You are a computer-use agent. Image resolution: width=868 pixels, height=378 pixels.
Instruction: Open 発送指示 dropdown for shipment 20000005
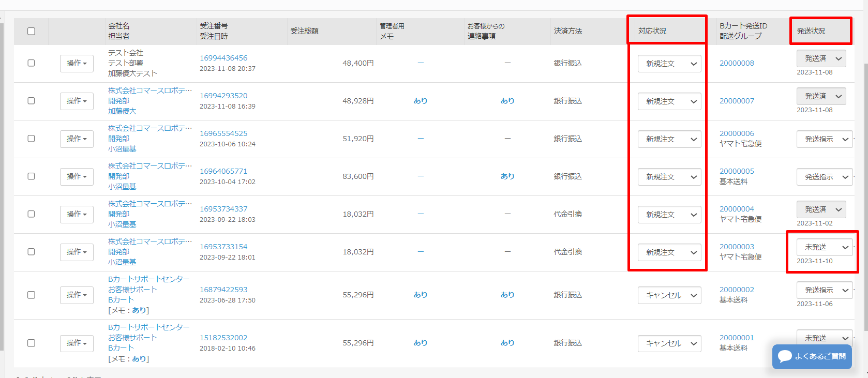coord(825,177)
